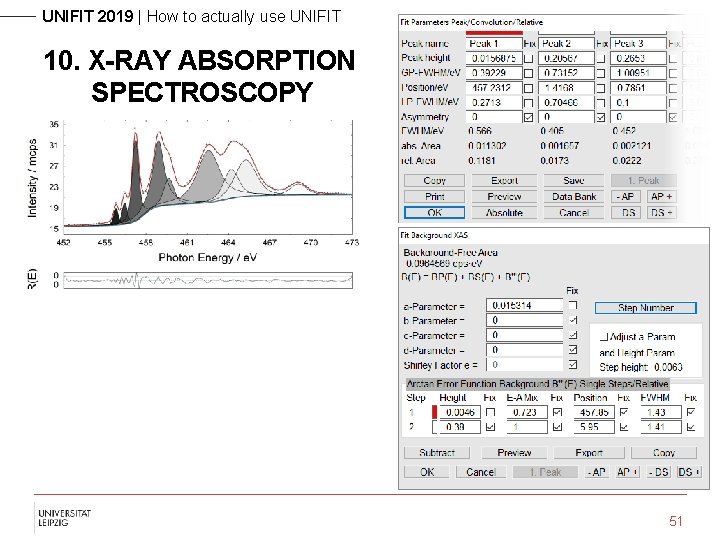Click step 1 Position field 457.85

pos(594,412)
